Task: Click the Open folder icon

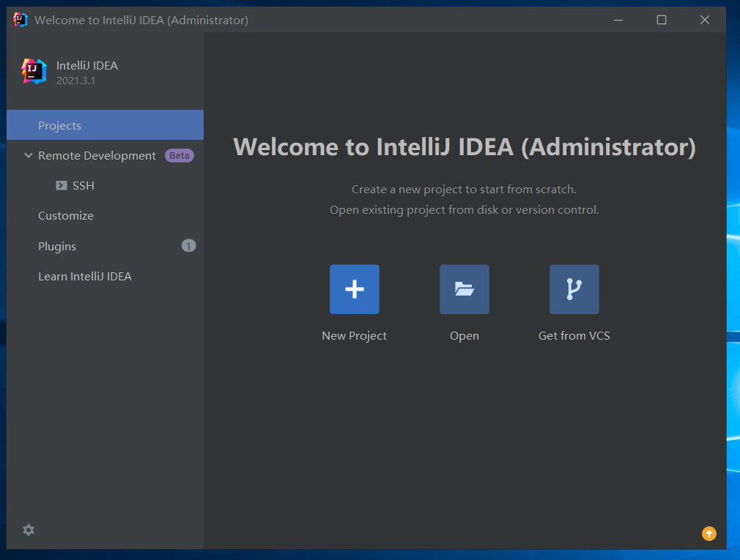Action: (x=465, y=289)
